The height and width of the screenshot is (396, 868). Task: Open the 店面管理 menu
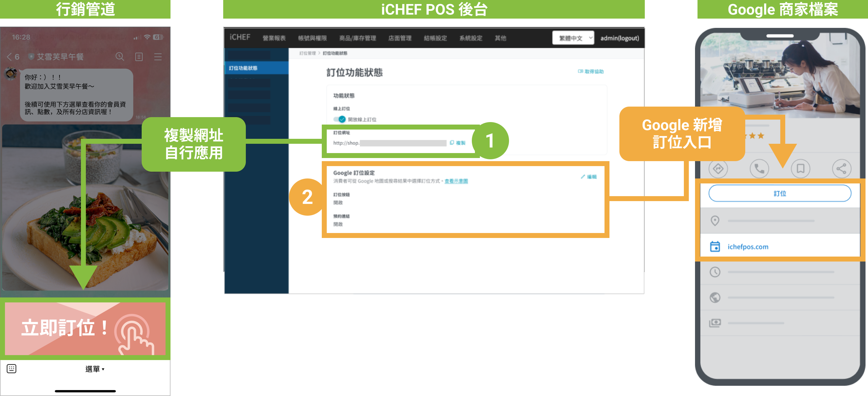pyautogui.click(x=400, y=38)
